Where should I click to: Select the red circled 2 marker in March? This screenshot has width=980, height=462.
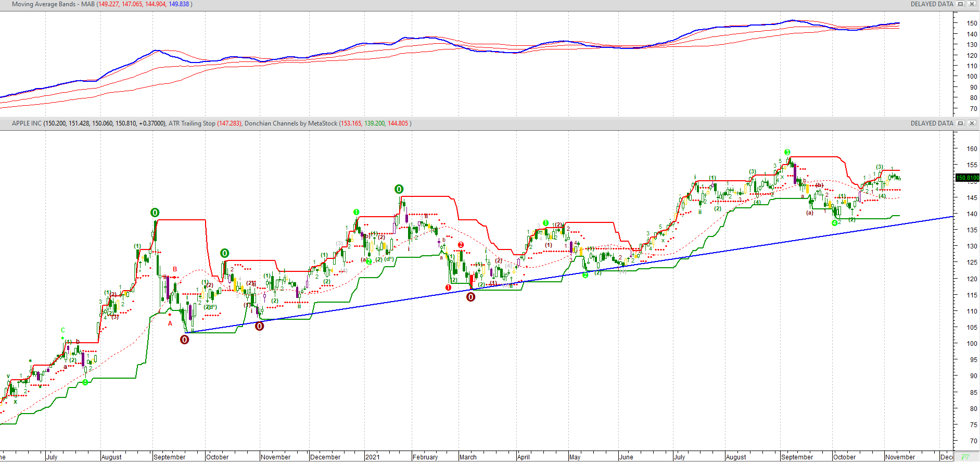coord(461,245)
